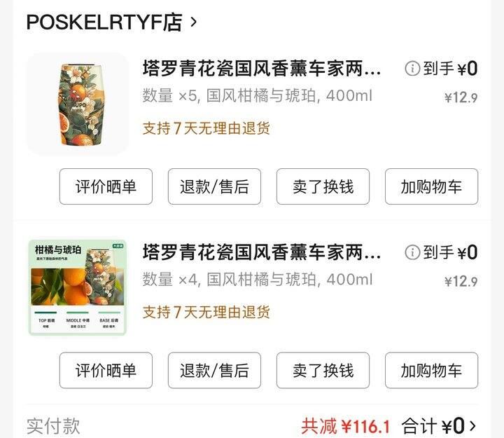Expand the 合计 ¥0 total details chevron
This screenshot has width=504, height=438.
pos(472,426)
